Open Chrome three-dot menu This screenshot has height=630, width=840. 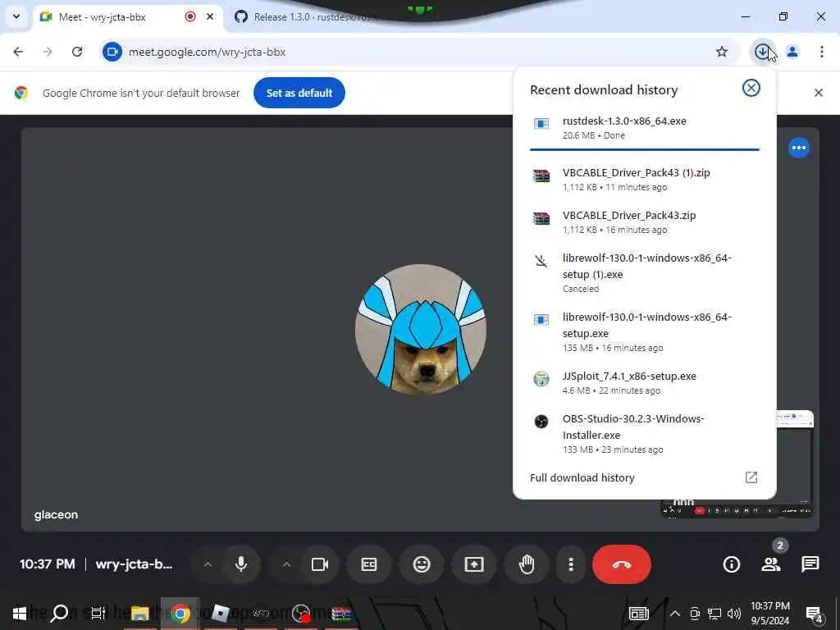[822, 52]
